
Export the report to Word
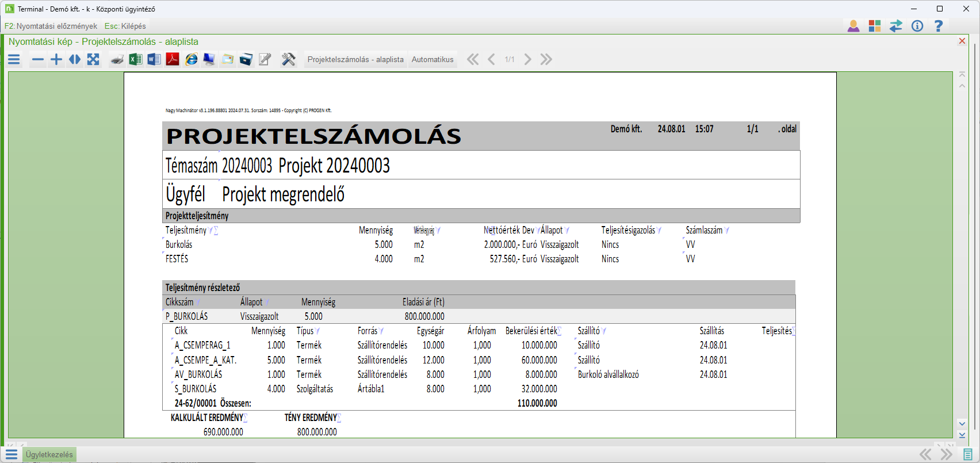(154, 59)
